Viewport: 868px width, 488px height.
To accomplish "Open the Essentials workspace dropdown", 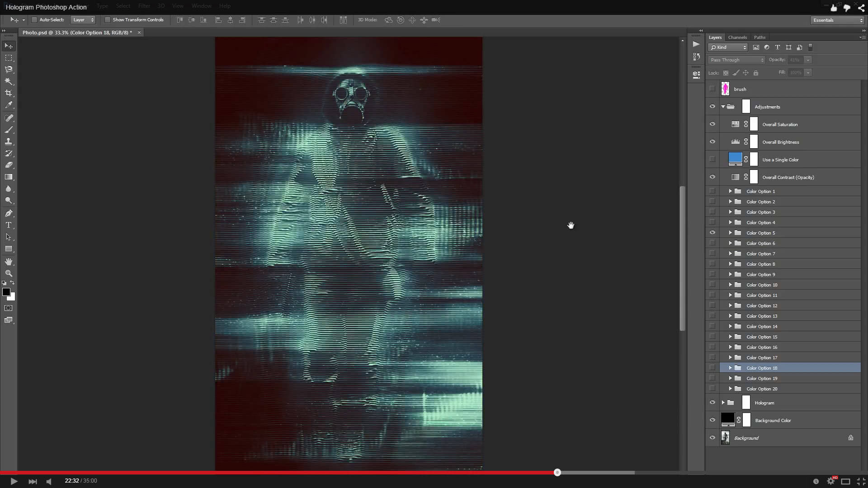I will pyautogui.click(x=837, y=20).
